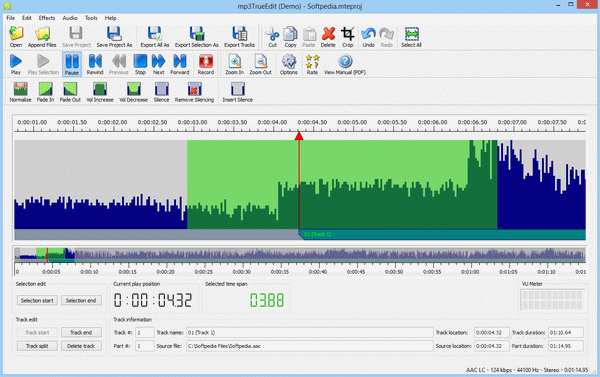Click the Part # field

(x=144, y=346)
